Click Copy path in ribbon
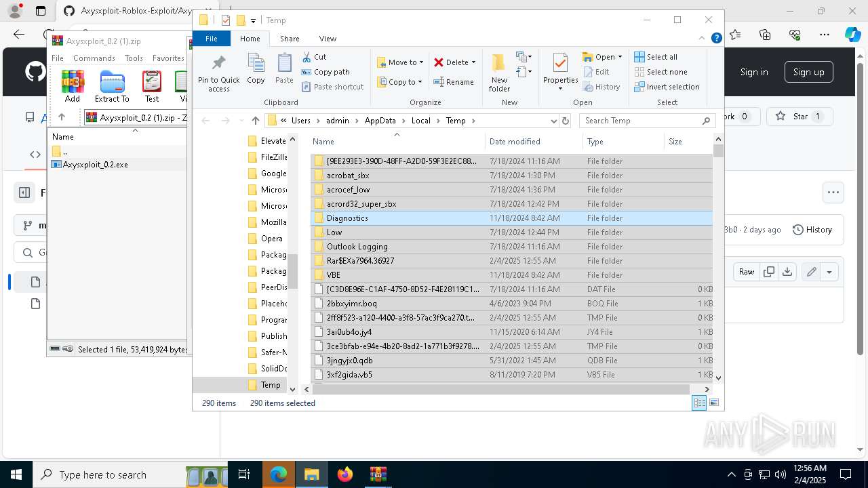 coord(325,72)
